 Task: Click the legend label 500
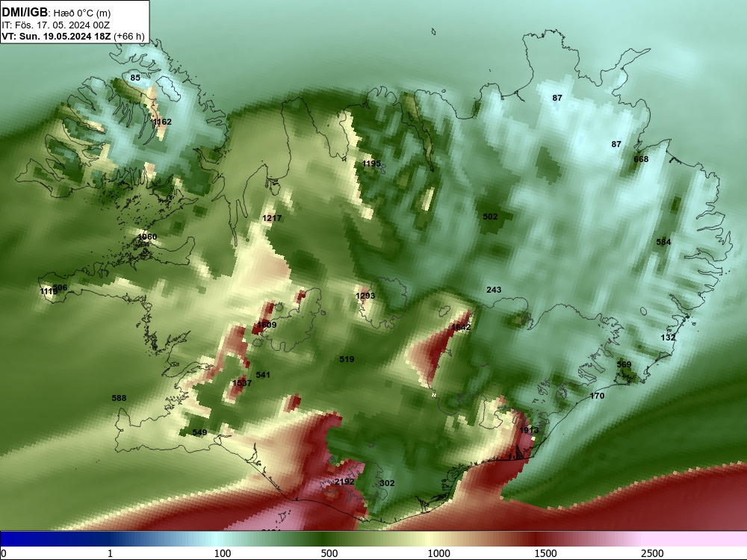[329, 553]
